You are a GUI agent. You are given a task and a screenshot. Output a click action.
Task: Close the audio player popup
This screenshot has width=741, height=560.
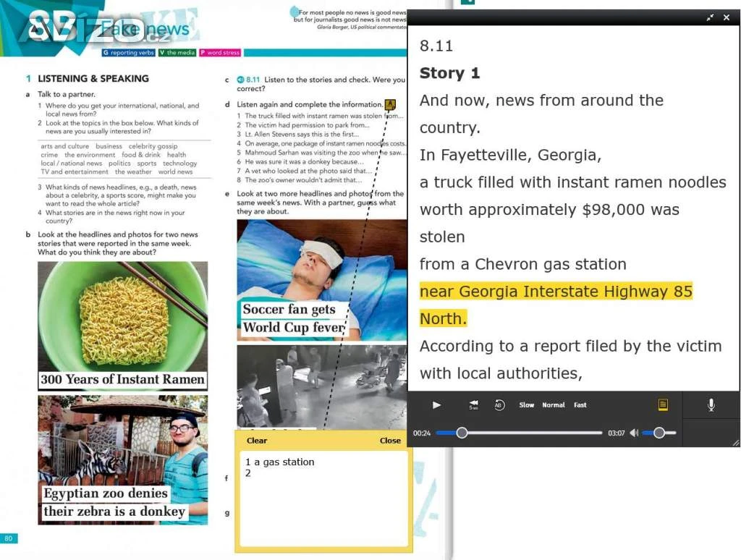pyautogui.click(x=727, y=17)
